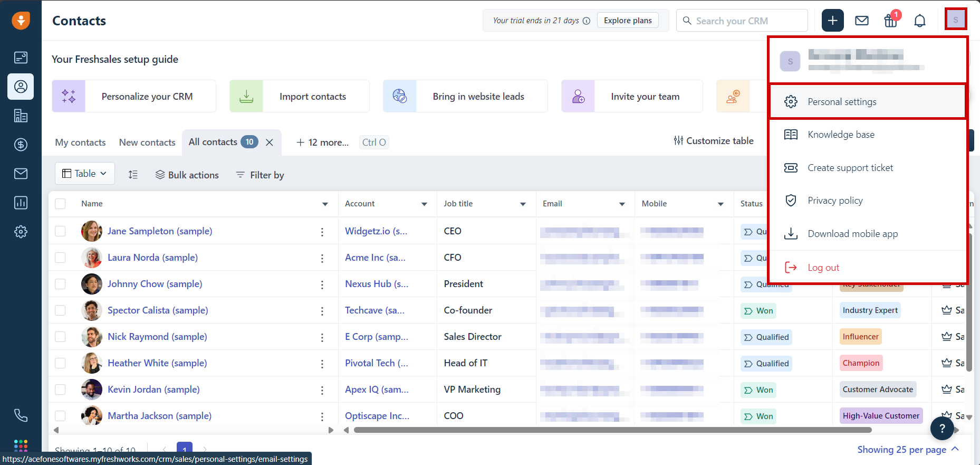Open the Showing 25 per page selector
This screenshot has width=980, height=465.
coord(908,449)
